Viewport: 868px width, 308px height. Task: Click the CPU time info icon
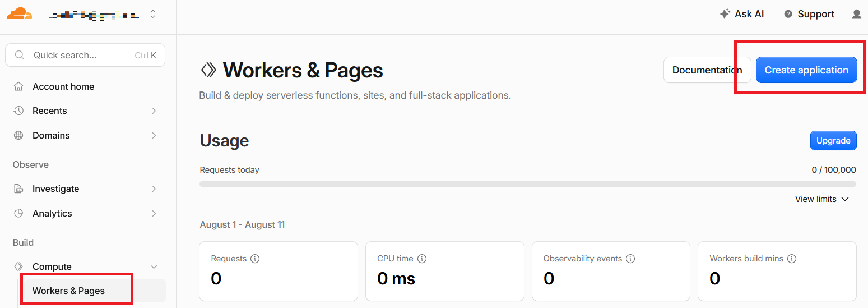point(422,259)
